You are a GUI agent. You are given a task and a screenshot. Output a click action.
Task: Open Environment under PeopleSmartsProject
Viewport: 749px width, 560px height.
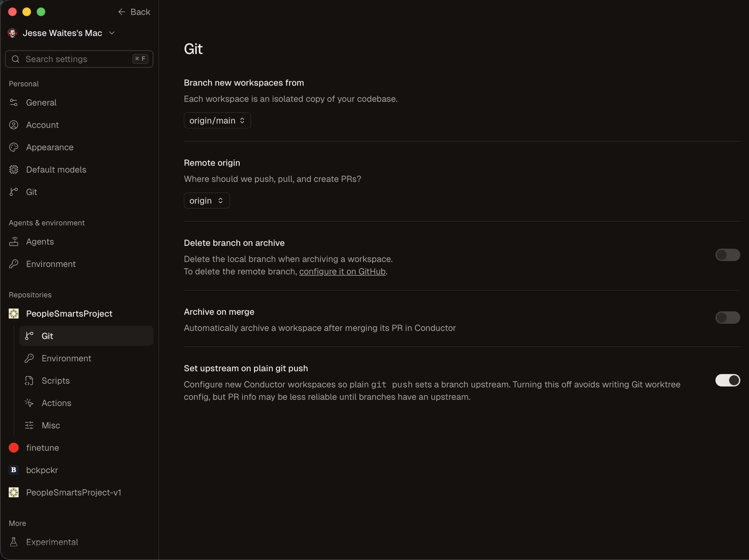pyautogui.click(x=86, y=358)
